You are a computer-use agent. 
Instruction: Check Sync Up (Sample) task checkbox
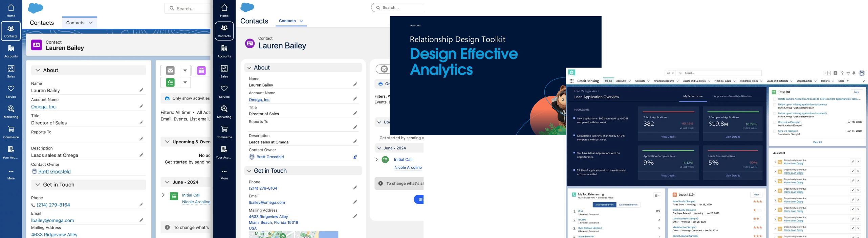[x=775, y=131]
